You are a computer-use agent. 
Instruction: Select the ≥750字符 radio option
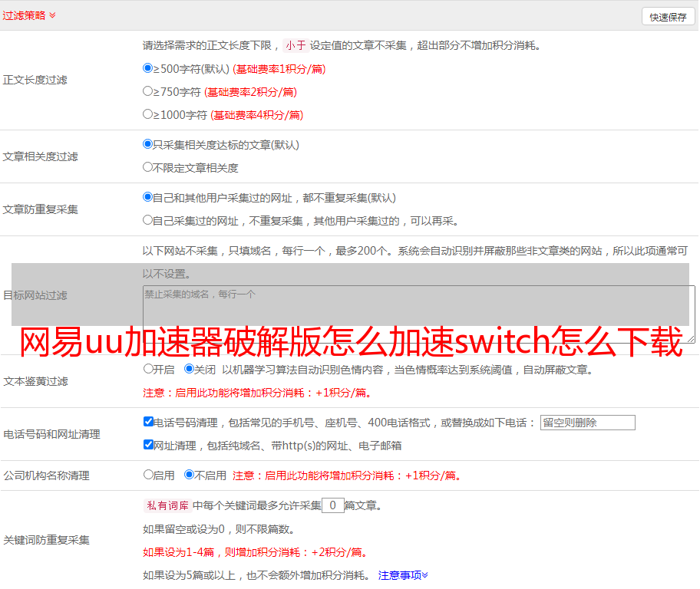coord(147,91)
